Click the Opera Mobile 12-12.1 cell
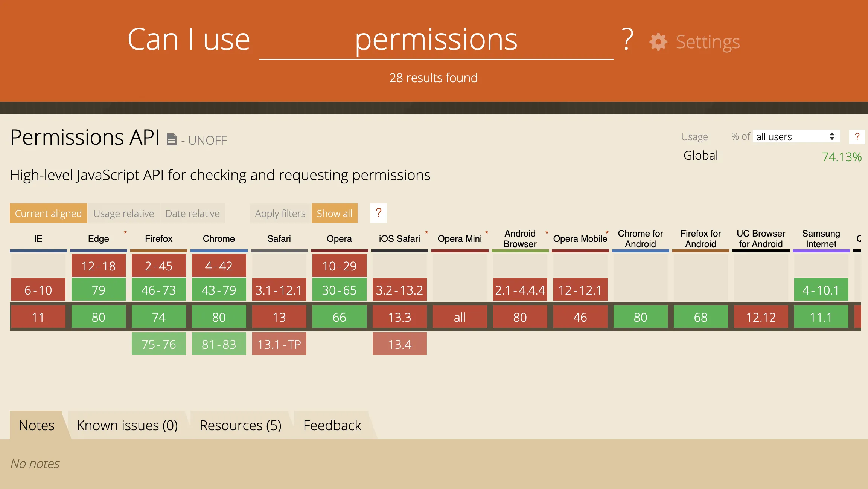The height and width of the screenshot is (489, 868). (x=580, y=290)
